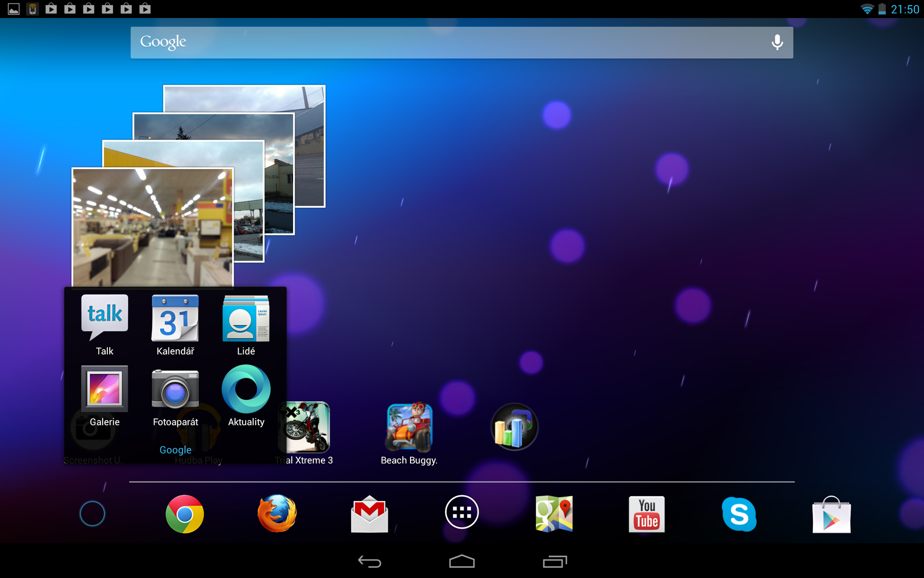
Task: Tap the front photo in the gallery widget
Action: point(153,226)
